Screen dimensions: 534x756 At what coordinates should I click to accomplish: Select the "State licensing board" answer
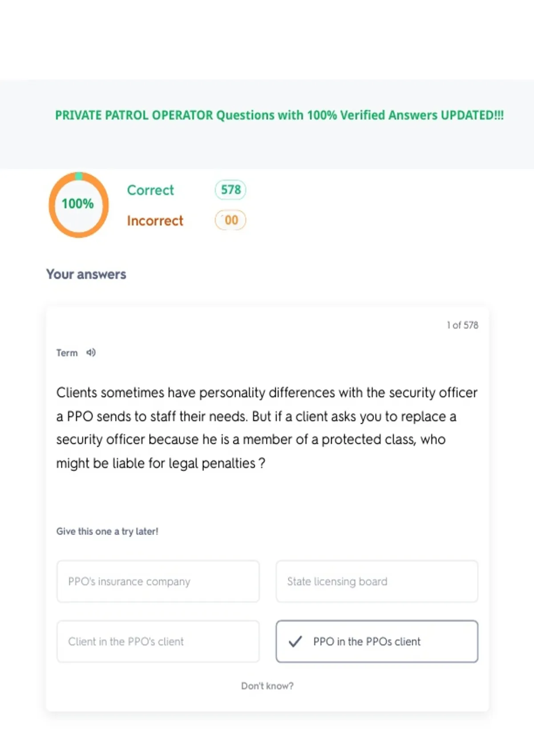[x=377, y=582]
